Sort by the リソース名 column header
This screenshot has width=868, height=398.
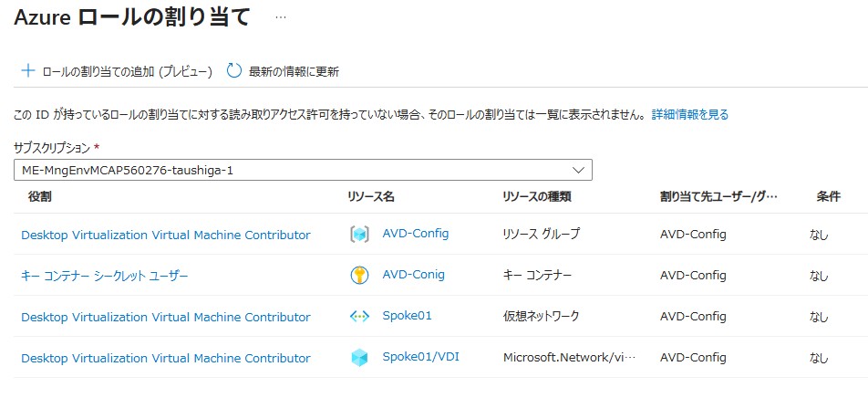[371, 197]
